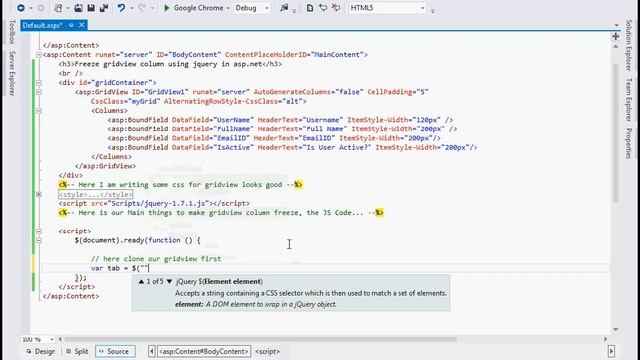Click the Navigate Backward arrow icon
Viewport: 640px width, 360px height.
[x=21, y=8]
